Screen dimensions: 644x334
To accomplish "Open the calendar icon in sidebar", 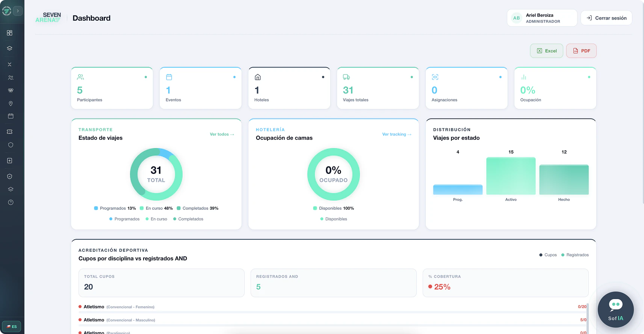I will [11, 116].
